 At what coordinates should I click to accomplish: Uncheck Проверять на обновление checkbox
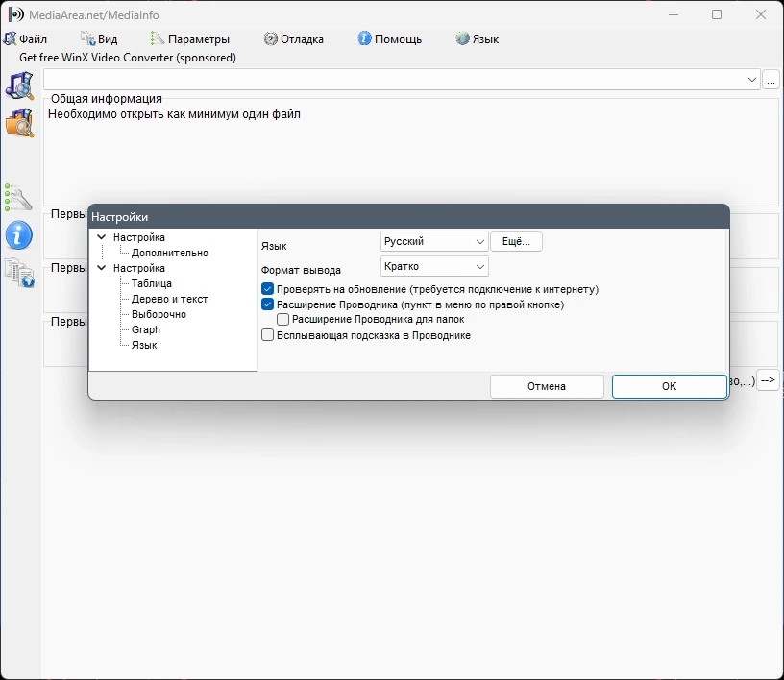click(x=267, y=289)
